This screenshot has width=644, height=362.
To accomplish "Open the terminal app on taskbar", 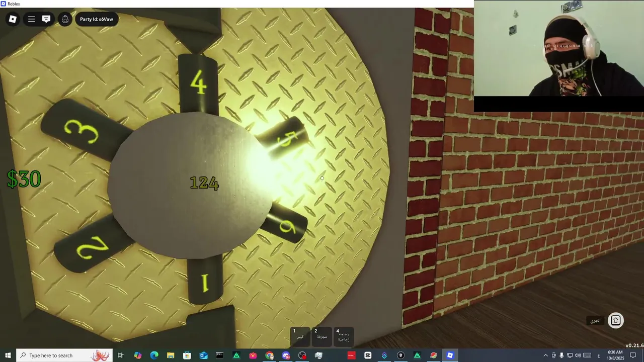I will [220, 355].
